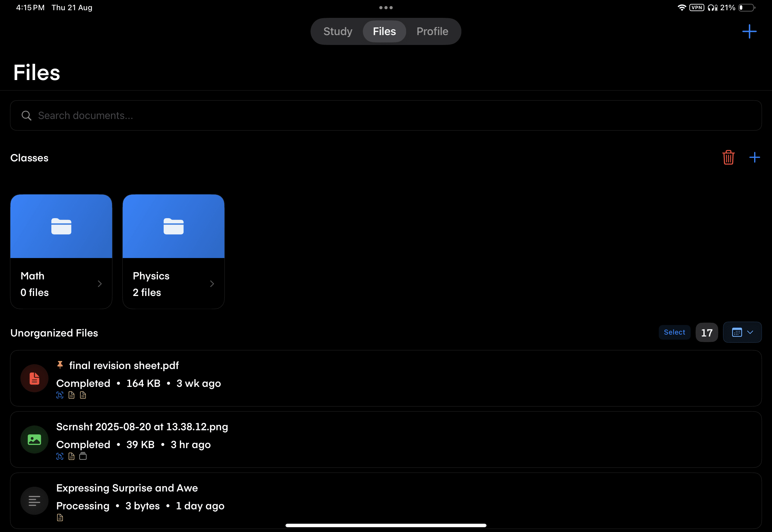Add a new class with the Classes plus icon
Screen dimensions: 772x532
(754, 157)
